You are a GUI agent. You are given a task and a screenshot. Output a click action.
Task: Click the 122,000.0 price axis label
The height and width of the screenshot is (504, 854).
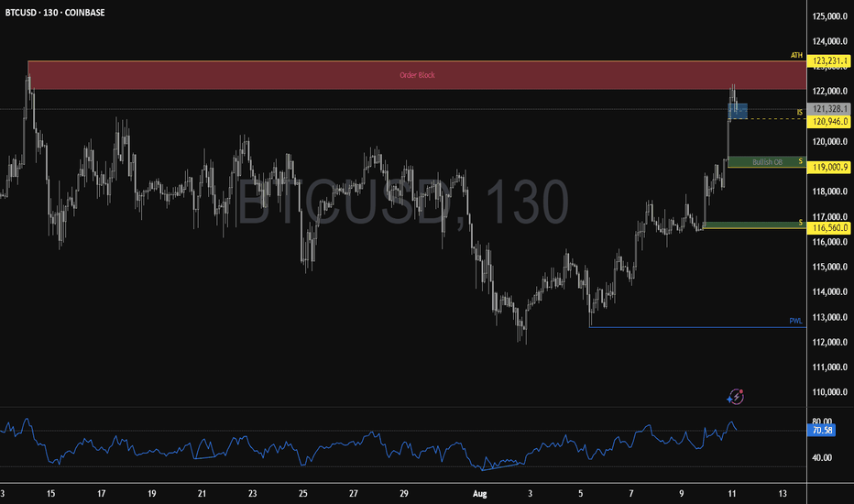tap(829, 91)
